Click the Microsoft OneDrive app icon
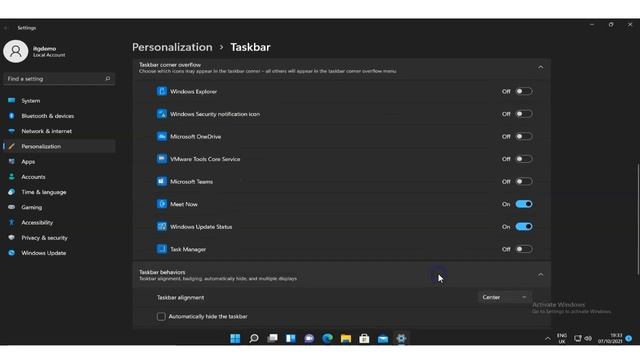 click(162, 136)
